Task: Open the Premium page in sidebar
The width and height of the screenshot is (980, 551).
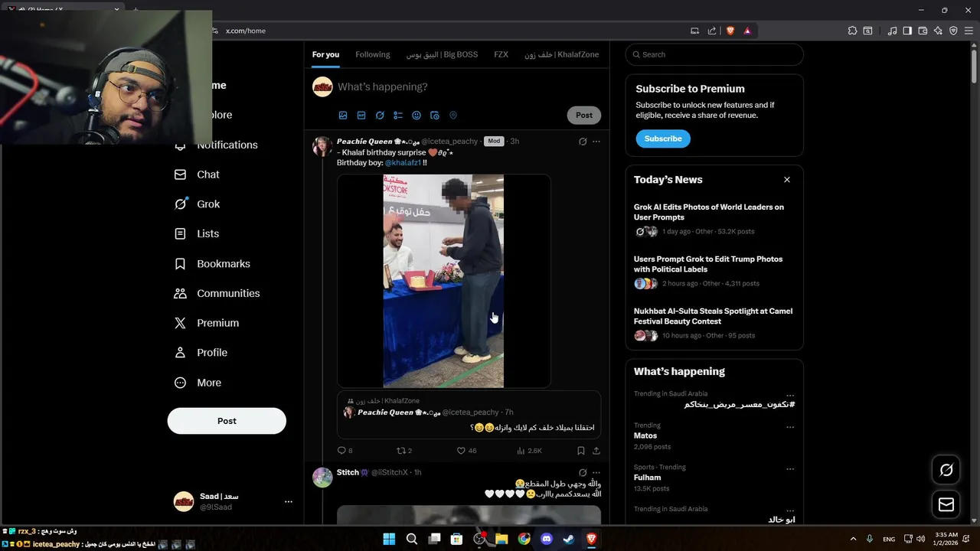Action: tap(207, 323)
